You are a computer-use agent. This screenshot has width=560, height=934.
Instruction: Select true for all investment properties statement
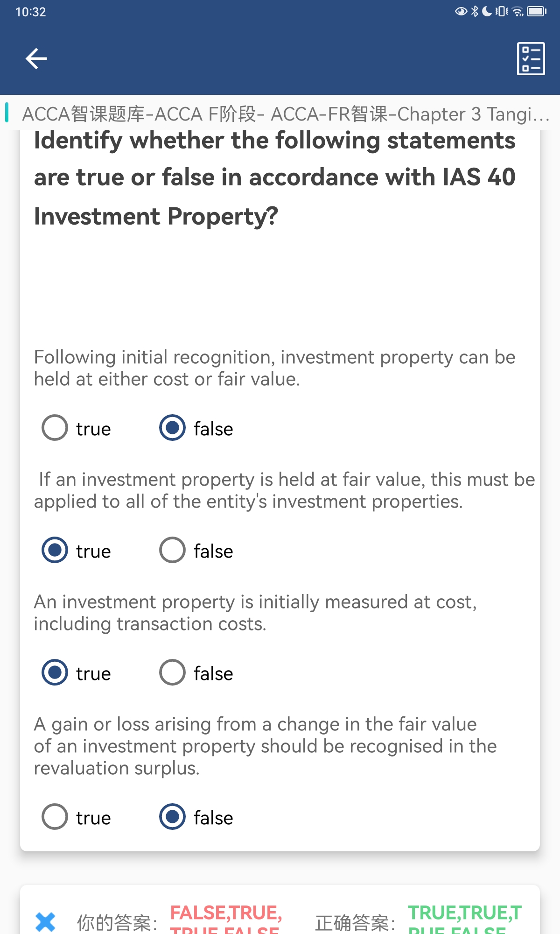click(x=77, y=550)
